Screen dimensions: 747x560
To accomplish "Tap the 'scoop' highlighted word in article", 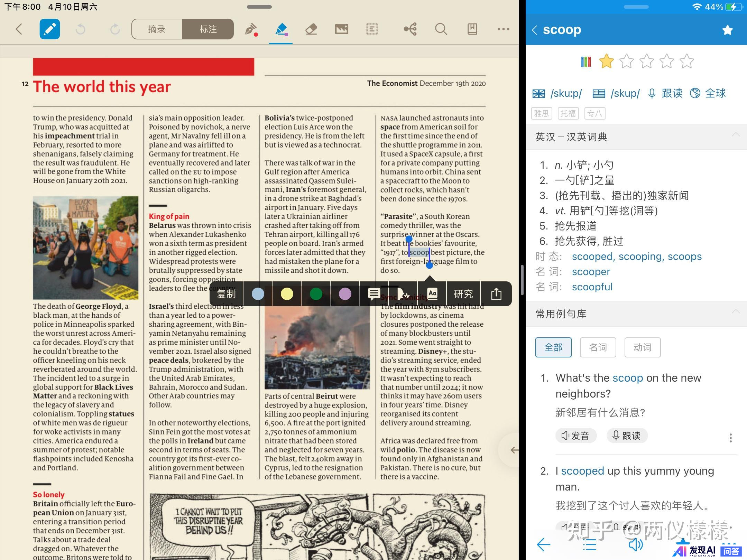I will click(x=419, y=252).
